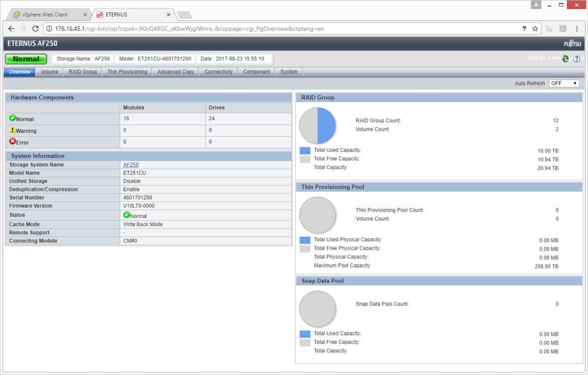
Task: Click the yellow Warning triangle icon
Action: (x=13, y=130)
